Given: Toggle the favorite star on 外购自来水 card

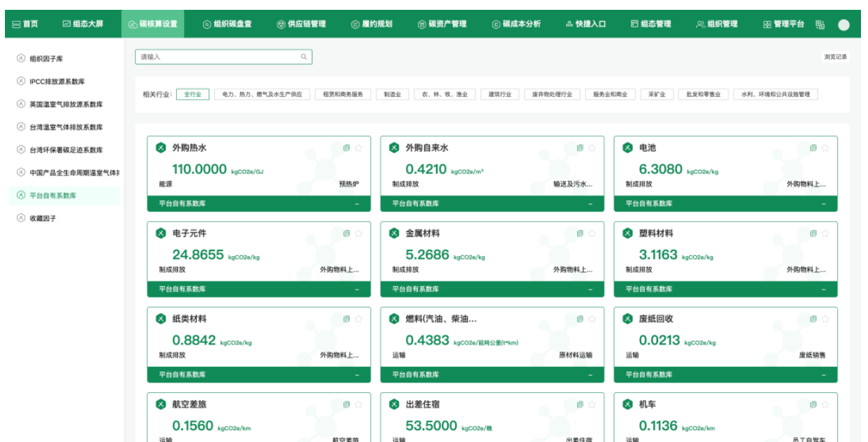Looking at the screenshot, I should (591, 148).
